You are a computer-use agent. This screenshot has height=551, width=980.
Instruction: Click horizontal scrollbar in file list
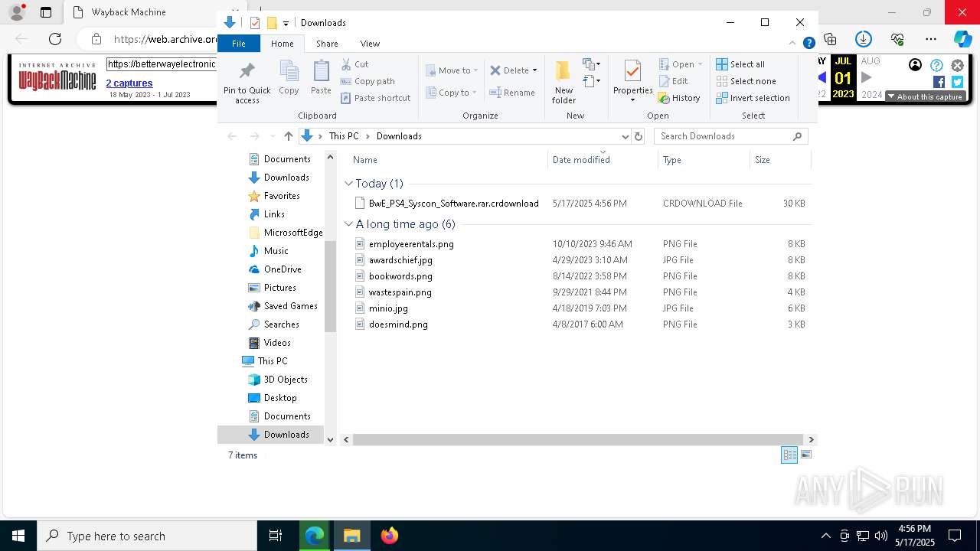pos(578,439)
